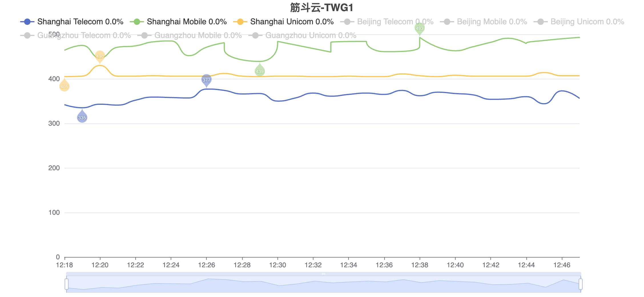Click the data zoom mover bar grip

tap(323, 274)
